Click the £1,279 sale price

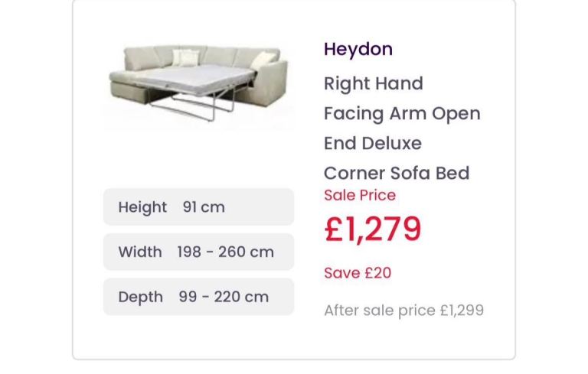coord(373,229)
